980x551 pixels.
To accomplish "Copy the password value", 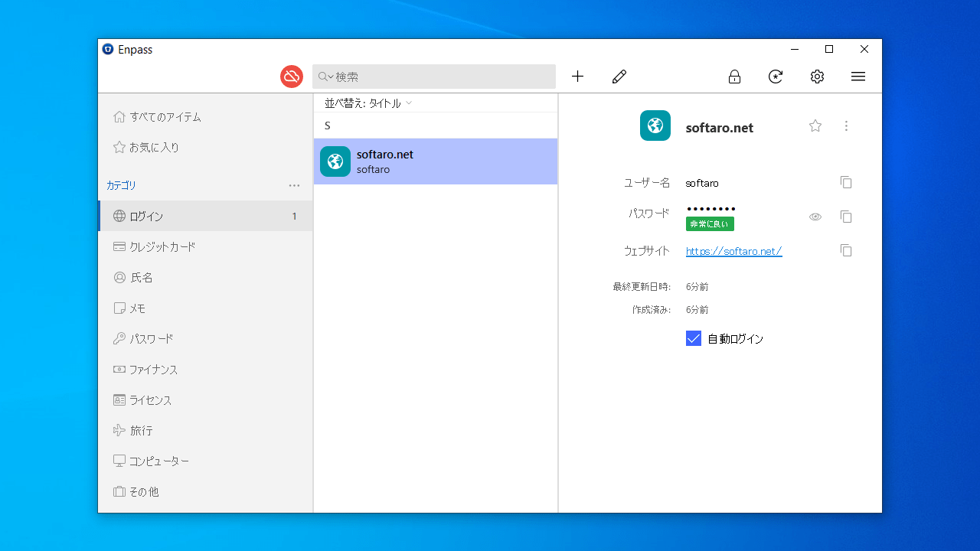I will click(846, 217).
